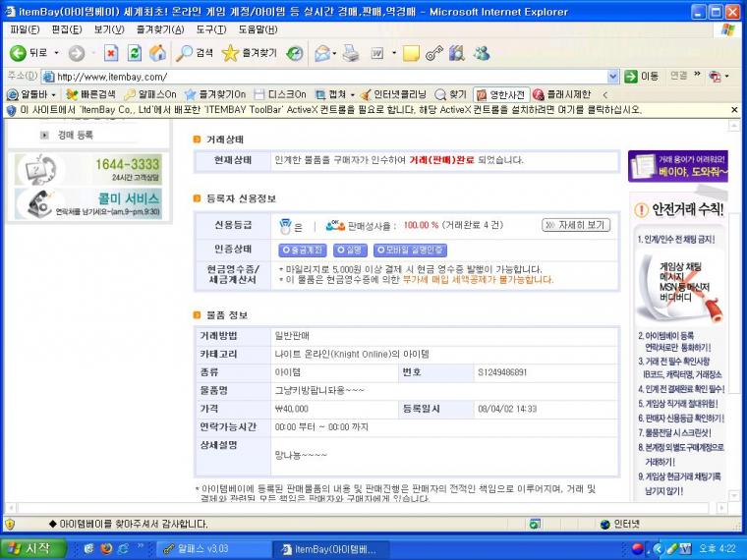Open the 도구(T) menu

(x=211, y=29)
